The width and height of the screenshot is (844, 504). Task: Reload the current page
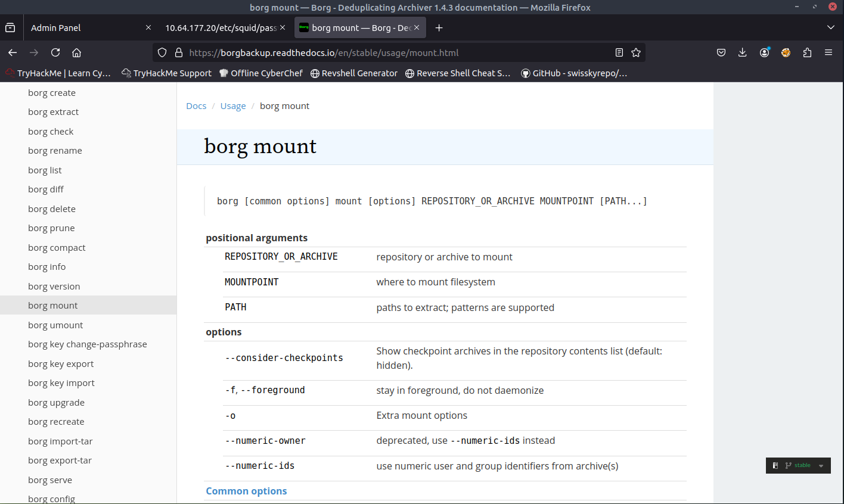[55, 52]
